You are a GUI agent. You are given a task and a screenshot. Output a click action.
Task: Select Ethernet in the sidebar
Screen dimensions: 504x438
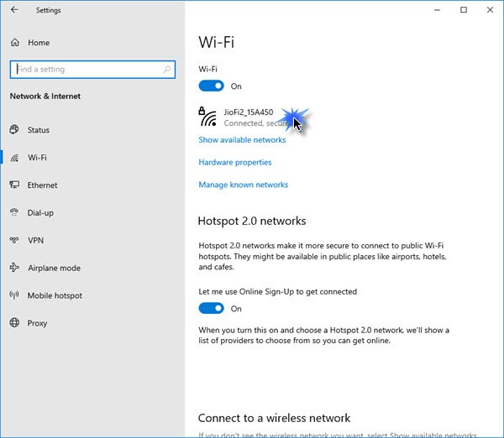42,185
